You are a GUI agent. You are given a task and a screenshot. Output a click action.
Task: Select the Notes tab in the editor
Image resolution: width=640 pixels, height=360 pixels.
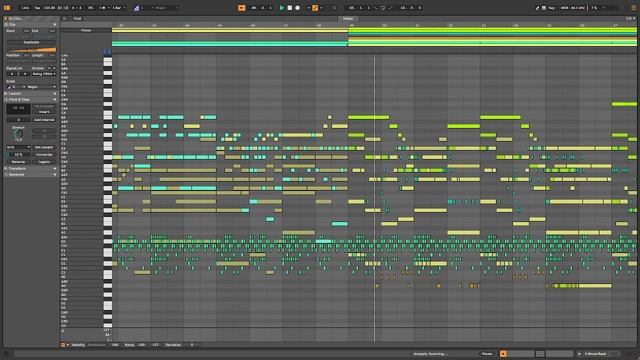pos(348,18)
